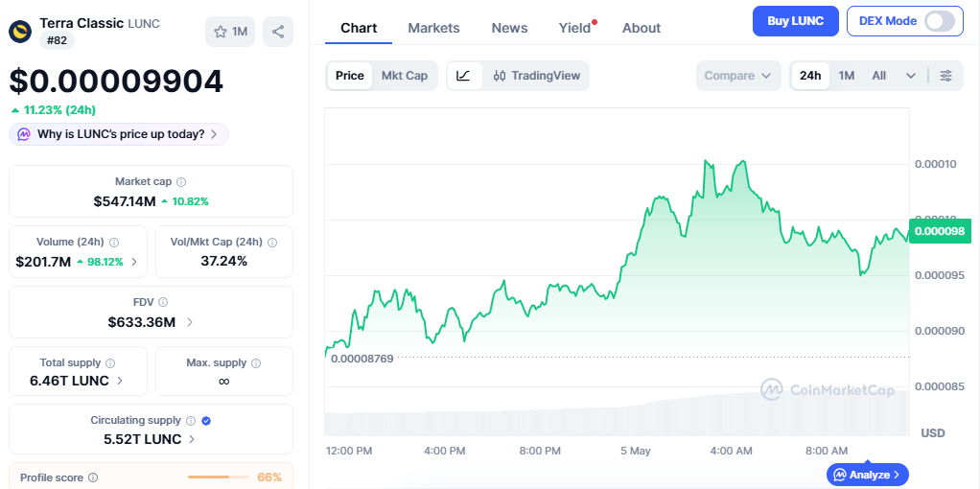
Task: Select 1M time range
Action: point(847,76)
